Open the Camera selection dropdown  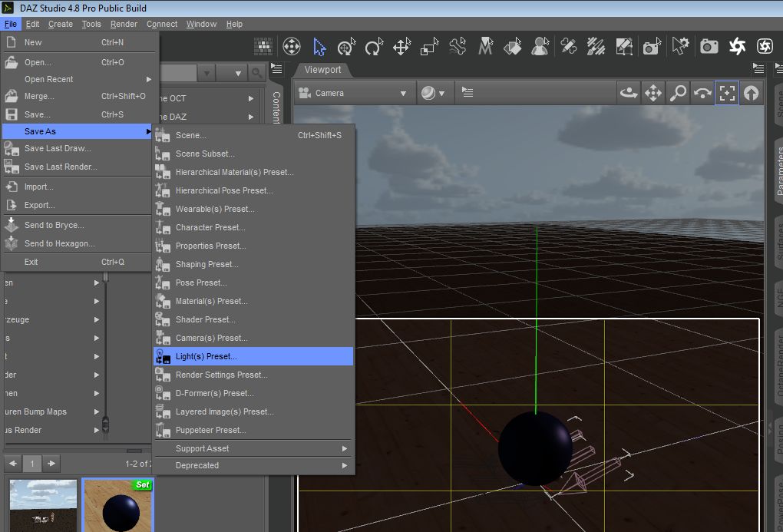[353, 93]
